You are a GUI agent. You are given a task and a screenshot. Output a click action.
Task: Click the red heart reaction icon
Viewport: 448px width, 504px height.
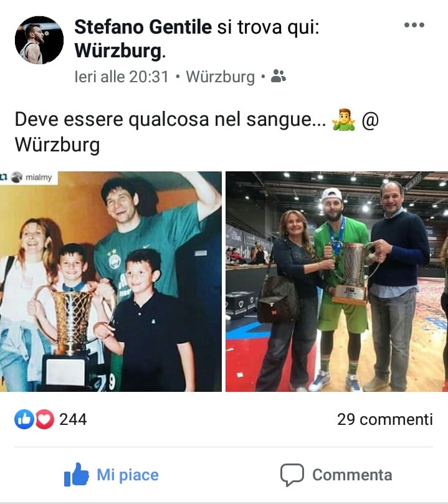45,419
